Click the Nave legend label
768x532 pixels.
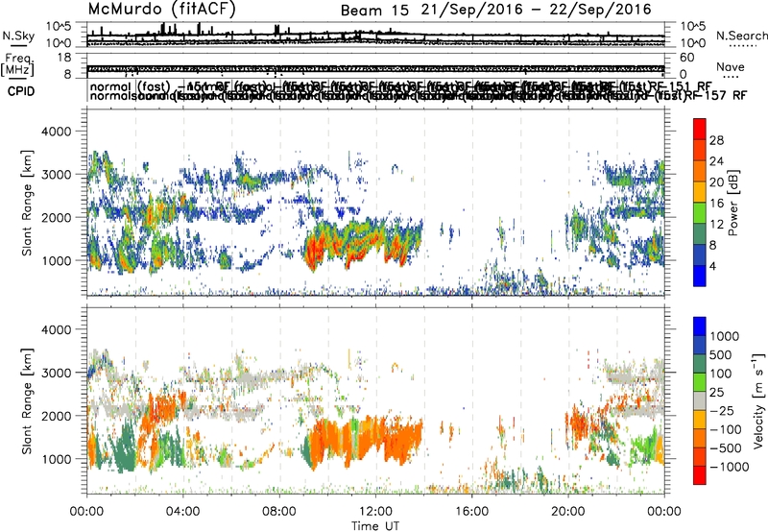coord(731,66)
